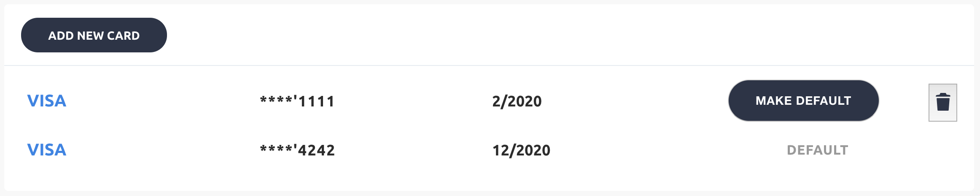Open the VISA link for card 4242

point(47,150)
